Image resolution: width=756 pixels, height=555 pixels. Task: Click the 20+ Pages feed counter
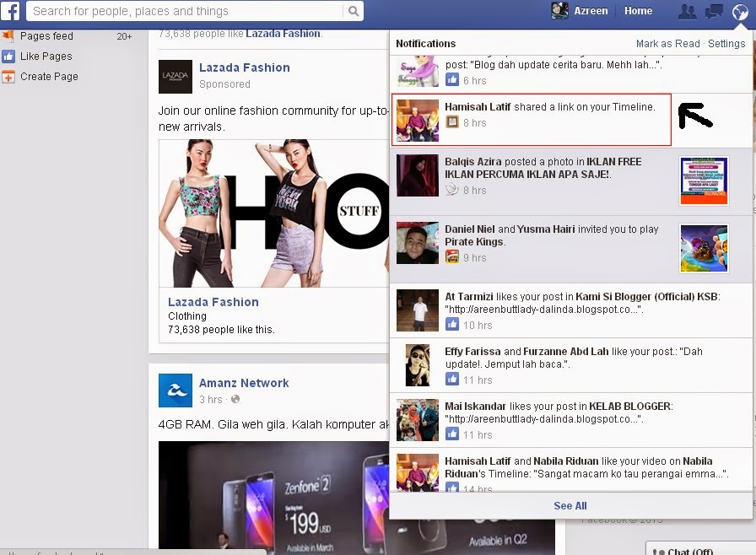pyautogui.click(x=124, y=36)
